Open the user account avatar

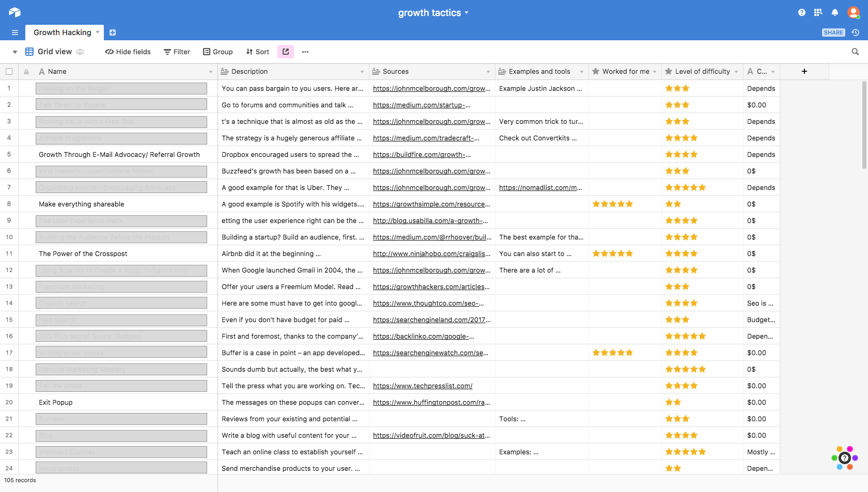853,12
